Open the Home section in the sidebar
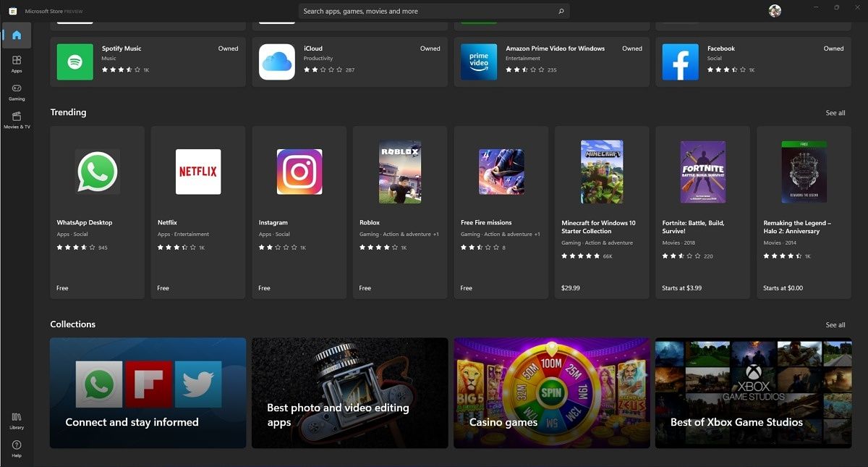This screenshot has width=868, height=467. click(16, 34)
